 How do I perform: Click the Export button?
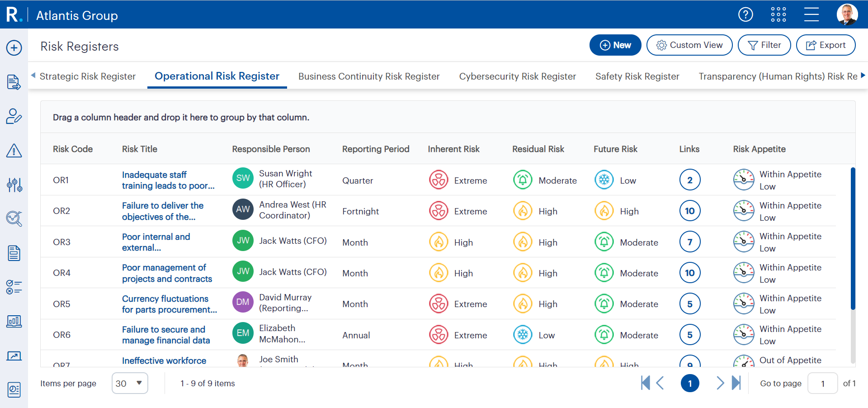click(826, 45)
